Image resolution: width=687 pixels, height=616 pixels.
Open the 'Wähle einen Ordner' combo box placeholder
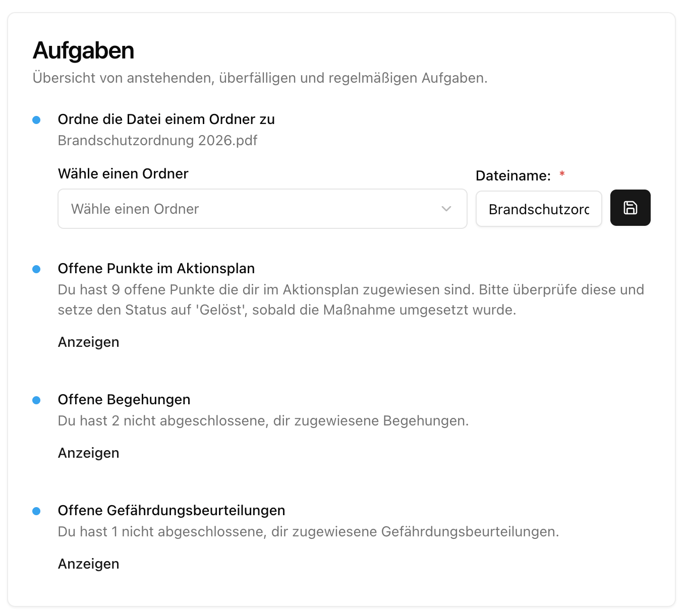[x=135, y=209]
